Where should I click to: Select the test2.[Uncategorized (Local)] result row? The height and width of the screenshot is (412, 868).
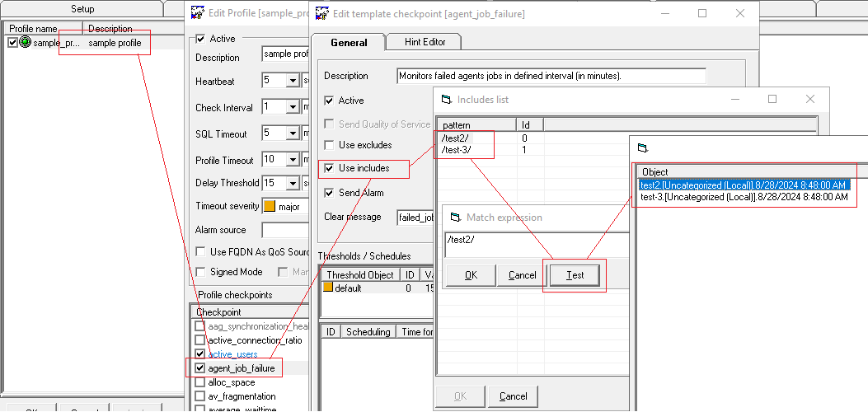(744, 185)
